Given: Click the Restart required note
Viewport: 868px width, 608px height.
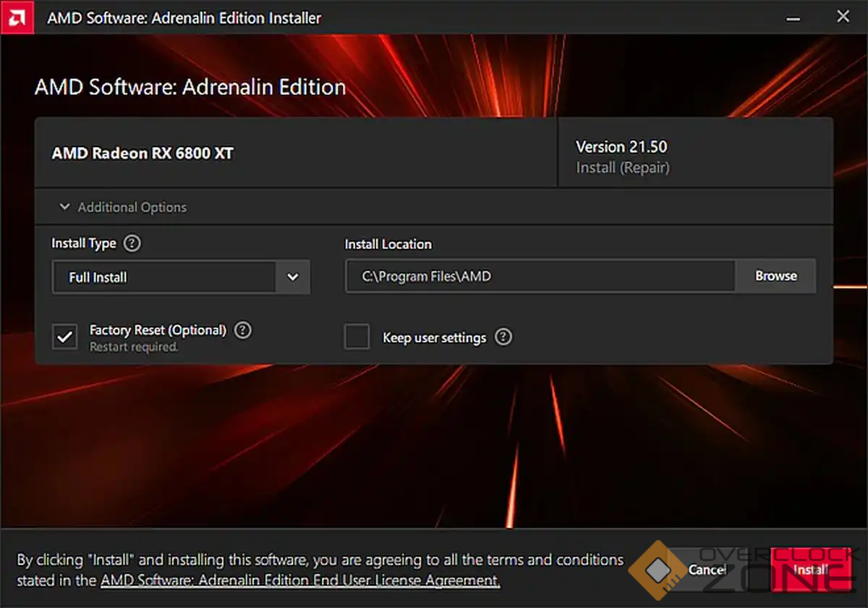Looking at the screenshot, I should tap(134, 347).
